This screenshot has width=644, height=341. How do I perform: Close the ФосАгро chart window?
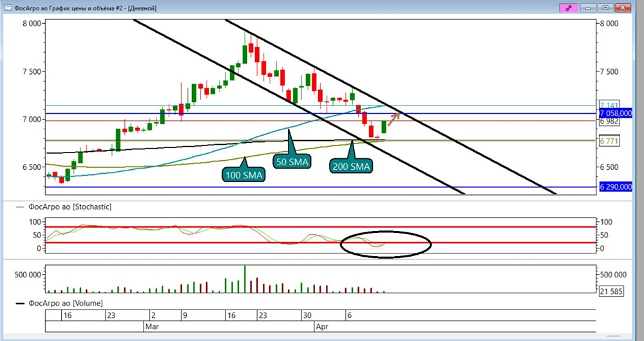click(x=623, y=8)
